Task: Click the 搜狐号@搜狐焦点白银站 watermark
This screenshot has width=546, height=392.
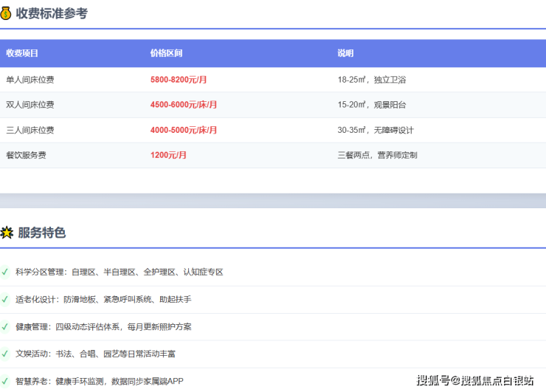Action: 475,380
